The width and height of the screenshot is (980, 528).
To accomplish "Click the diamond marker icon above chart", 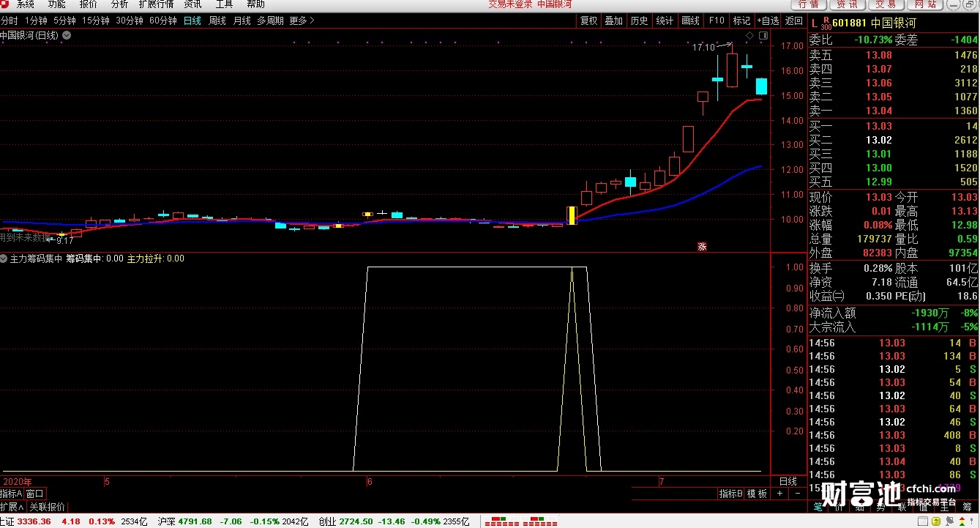I will point(749,35).
